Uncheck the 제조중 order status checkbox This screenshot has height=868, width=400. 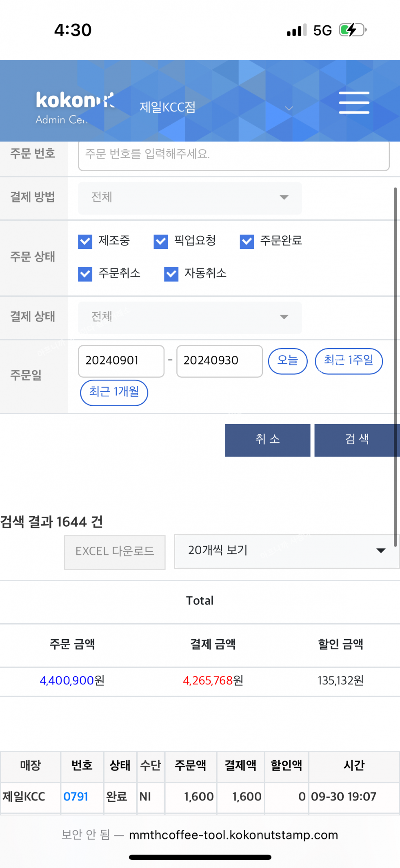click(x=85, y=241)
